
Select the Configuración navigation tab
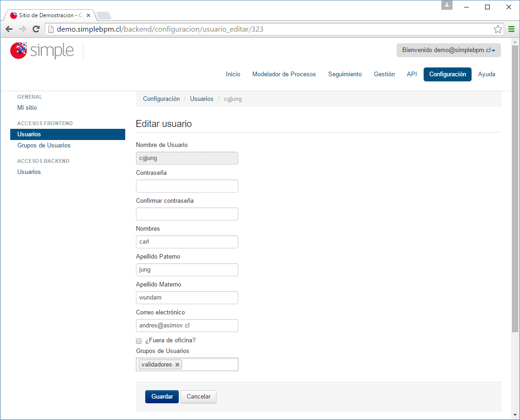click(447, 74)
